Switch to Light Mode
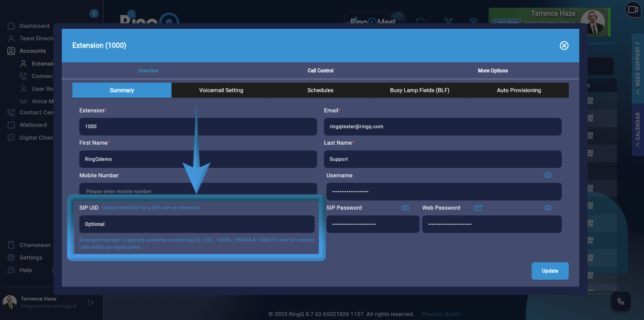 [x=506, y=22]
